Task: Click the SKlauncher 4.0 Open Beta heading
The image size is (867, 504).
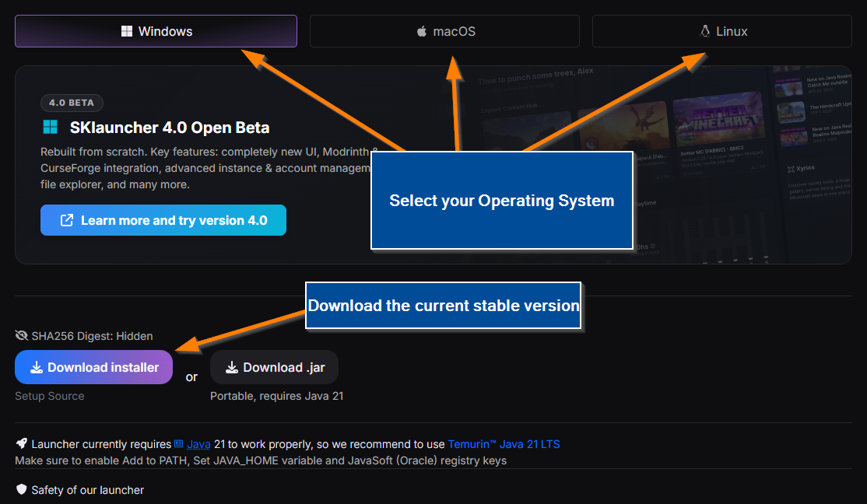Action: [x=170, y=128]
